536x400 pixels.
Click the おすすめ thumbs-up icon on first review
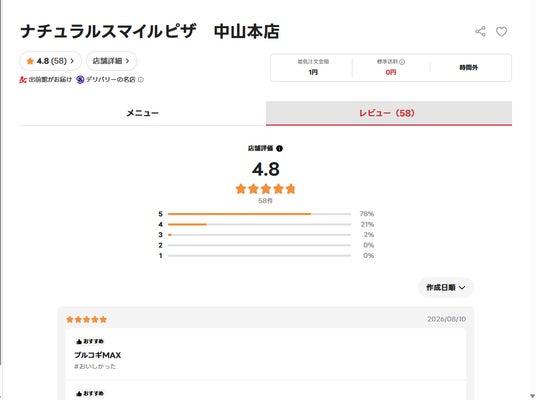coord(79,341)
